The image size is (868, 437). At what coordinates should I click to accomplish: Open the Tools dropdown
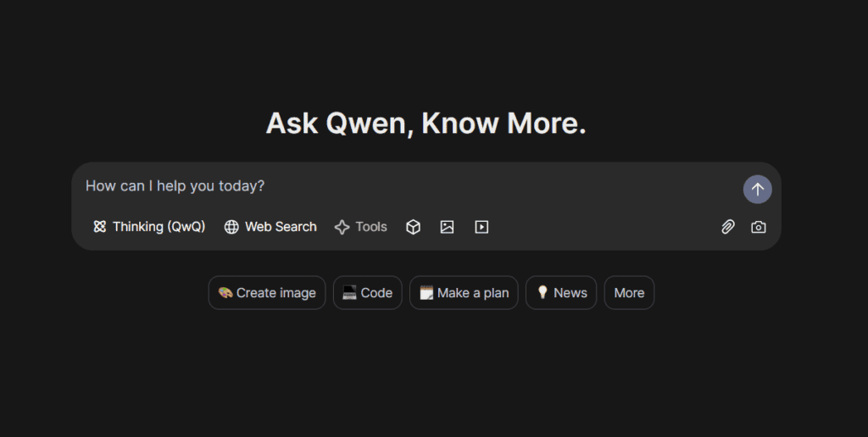point(361,227)
